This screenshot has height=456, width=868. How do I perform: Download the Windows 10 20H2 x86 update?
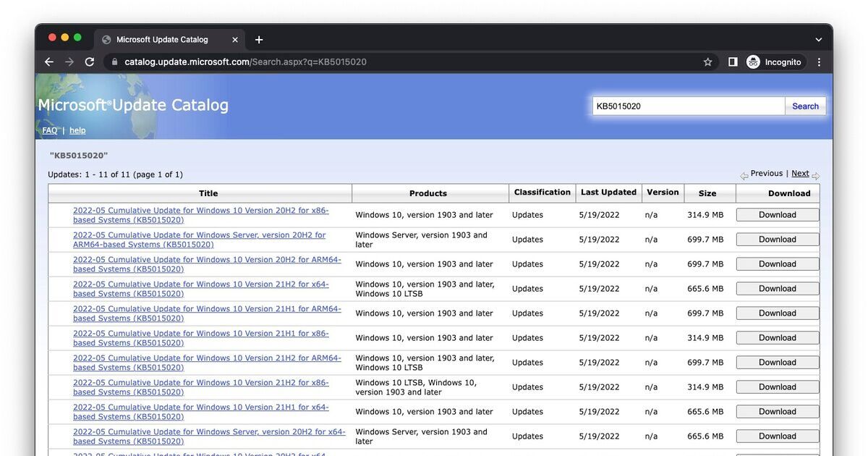point(778,215)
